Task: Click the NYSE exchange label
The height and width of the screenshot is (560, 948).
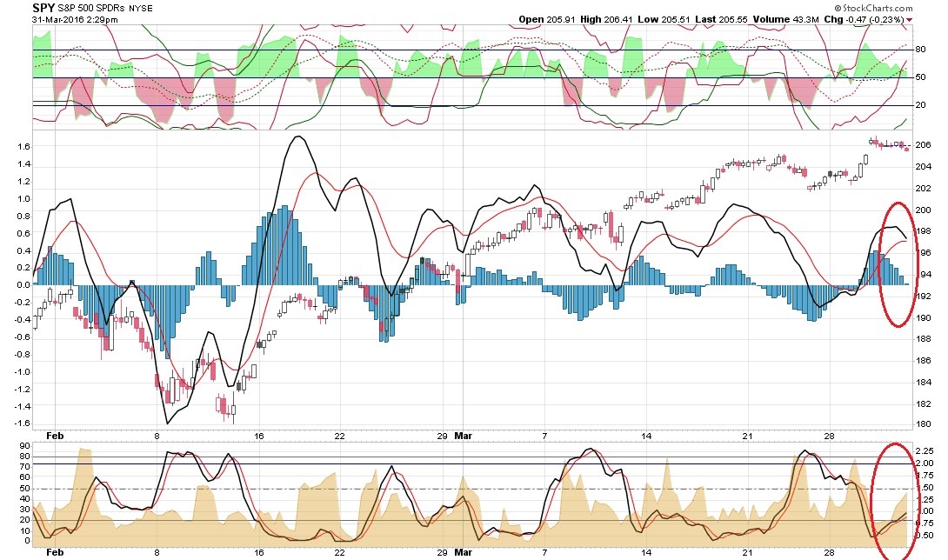Action: tap(140, 9)
